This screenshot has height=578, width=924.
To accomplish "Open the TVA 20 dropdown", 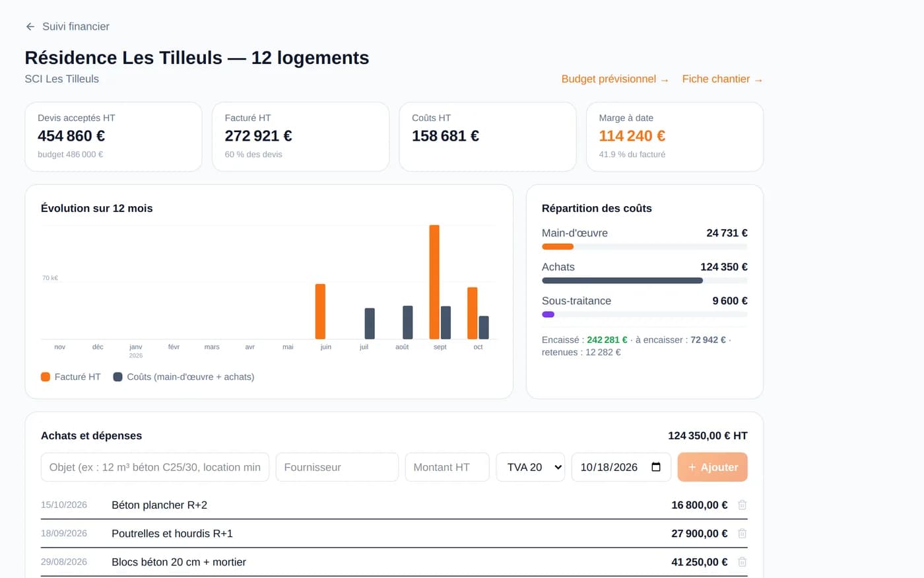I will coord(531,467).
